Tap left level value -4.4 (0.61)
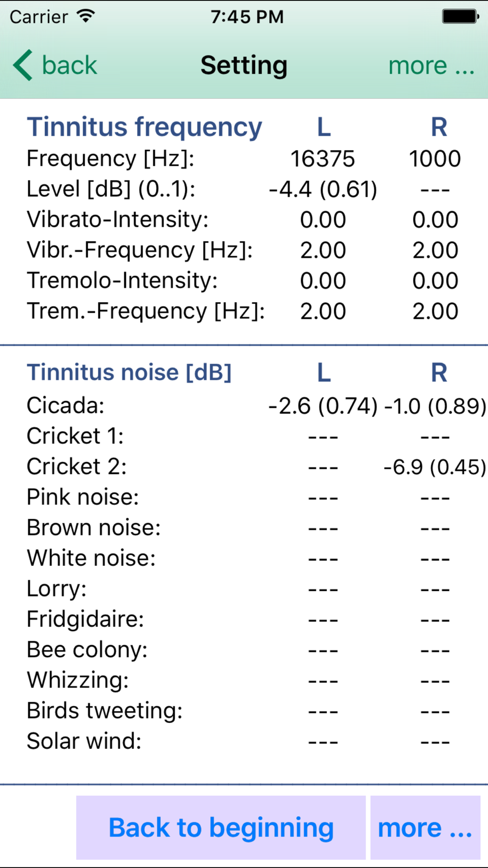The width and height of the screenshot is (488, 868). (323, 189)
